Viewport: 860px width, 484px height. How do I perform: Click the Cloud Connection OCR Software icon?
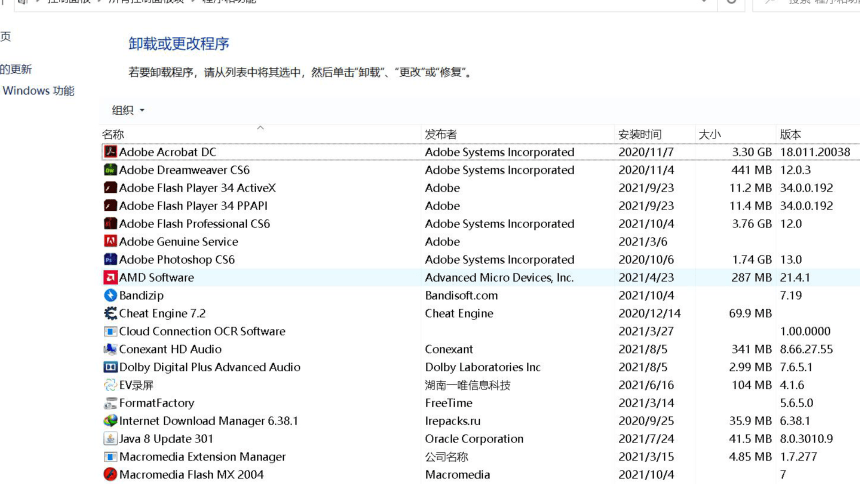tap(110, 331)
